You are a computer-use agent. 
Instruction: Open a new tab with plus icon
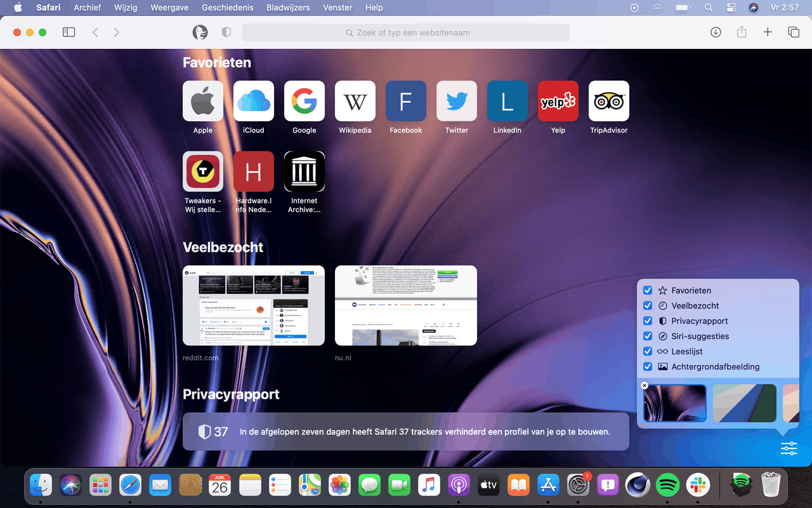pyautogui.click(x=768, y=32)
